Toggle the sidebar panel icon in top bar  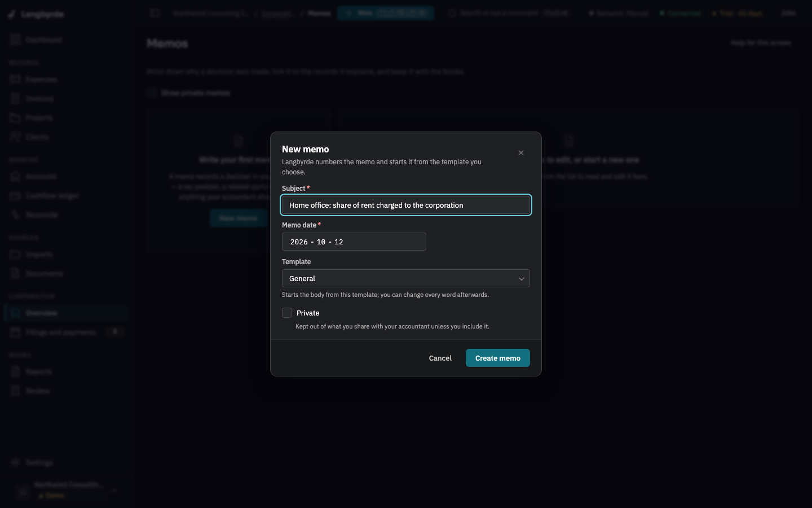pyautogui.click(x=155, y=13)
